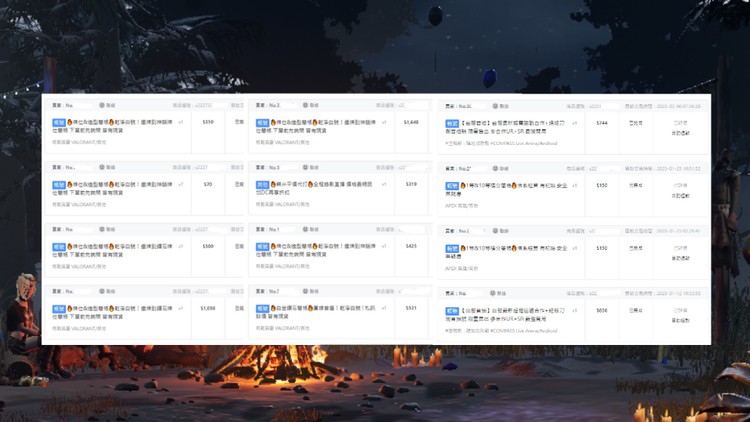Click the blue category tag on the $500 order
Screen dimensions: 750x422
point(58,244)
